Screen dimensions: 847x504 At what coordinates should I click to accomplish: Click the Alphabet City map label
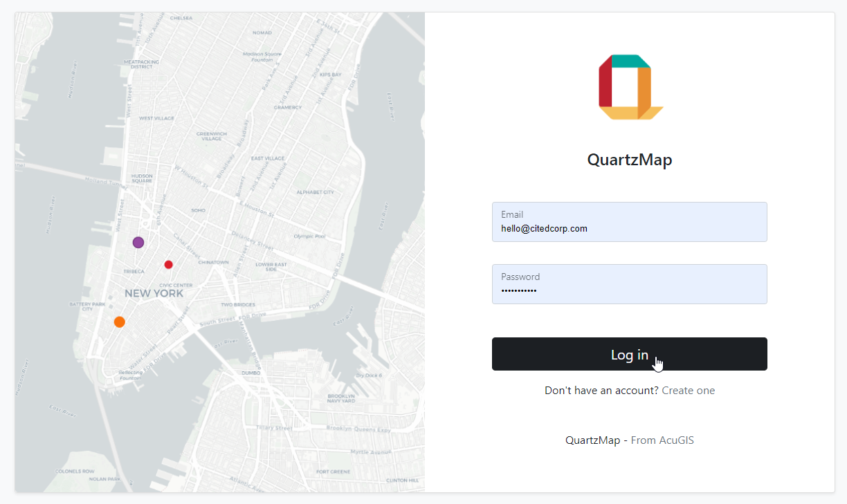[315, 192]
